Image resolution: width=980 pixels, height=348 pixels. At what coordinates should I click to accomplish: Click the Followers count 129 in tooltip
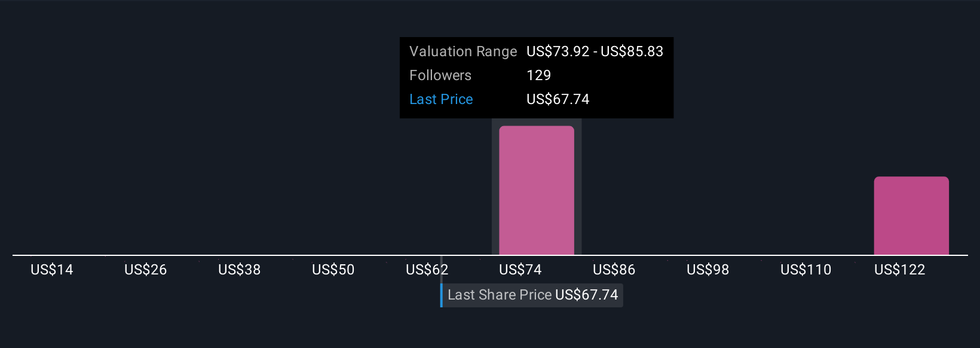click(x=539, y=75)
